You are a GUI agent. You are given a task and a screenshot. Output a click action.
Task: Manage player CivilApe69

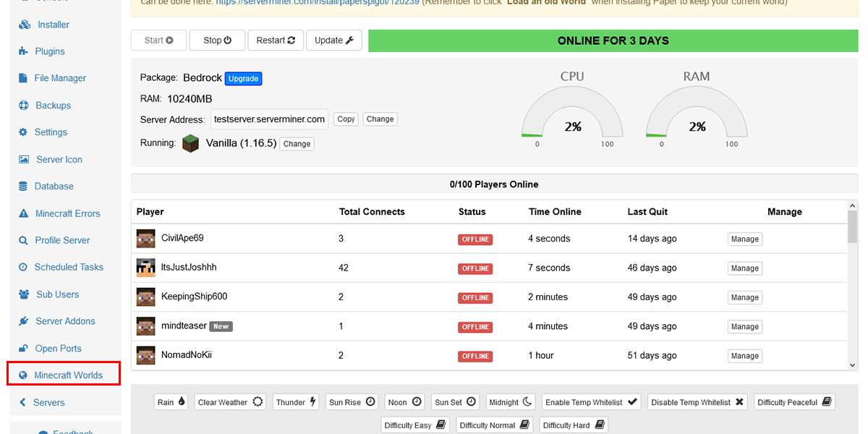(x=745, y=239)
